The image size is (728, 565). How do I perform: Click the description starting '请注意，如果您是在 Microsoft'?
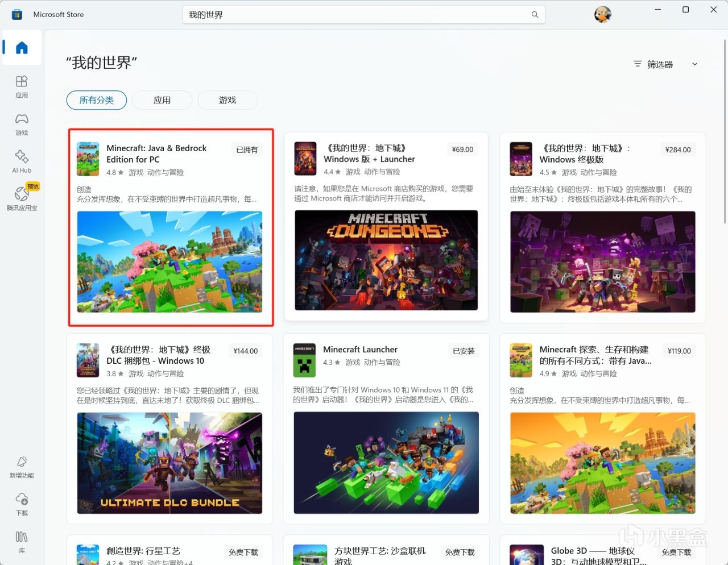(x=383, y=193)
